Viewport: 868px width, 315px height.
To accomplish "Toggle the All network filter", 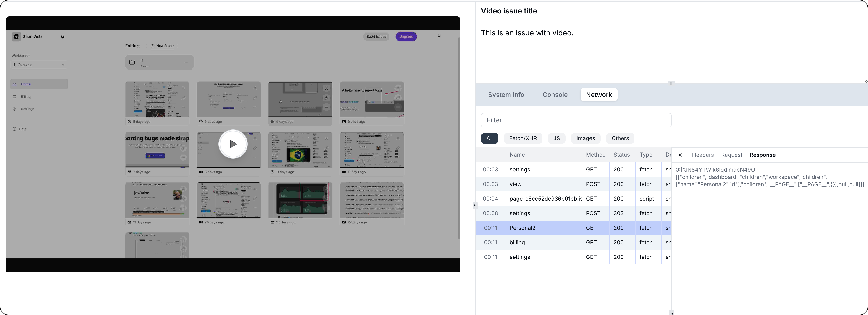I will [x=489, y=138].
